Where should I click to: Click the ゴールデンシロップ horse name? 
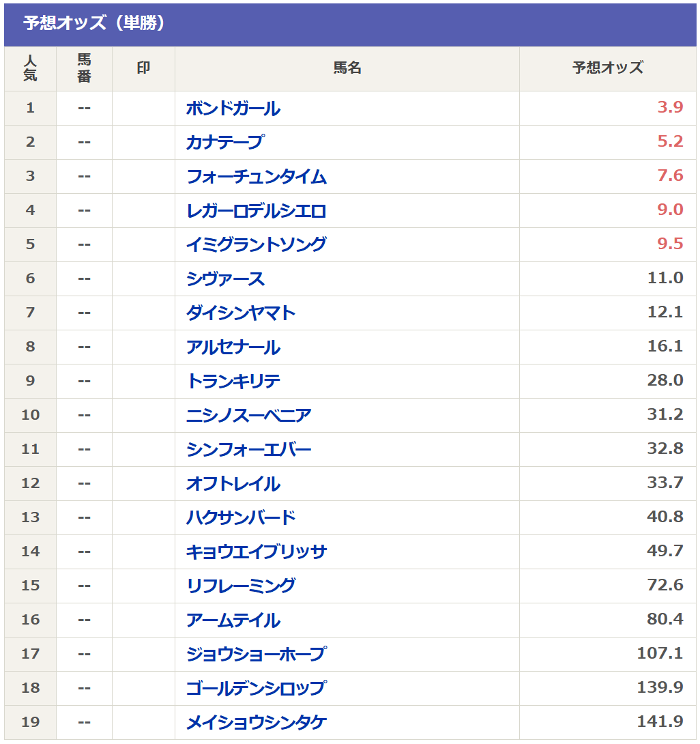(x=256, y=689)
